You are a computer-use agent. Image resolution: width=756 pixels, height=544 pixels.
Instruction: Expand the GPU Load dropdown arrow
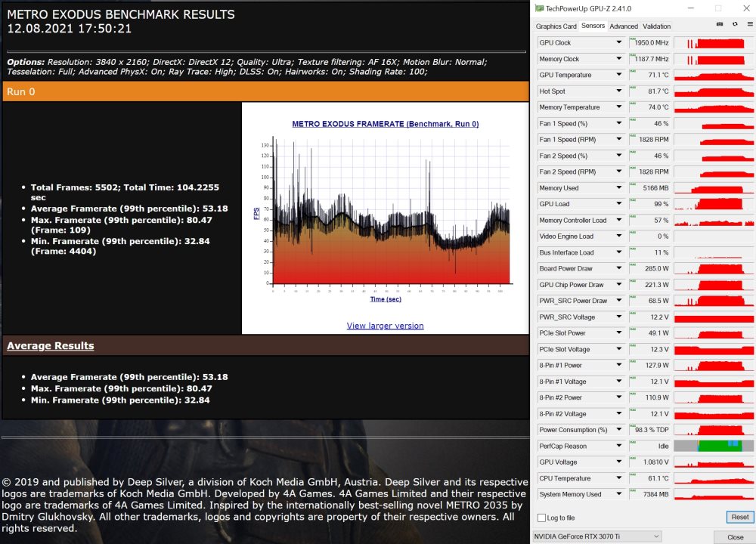618,204
